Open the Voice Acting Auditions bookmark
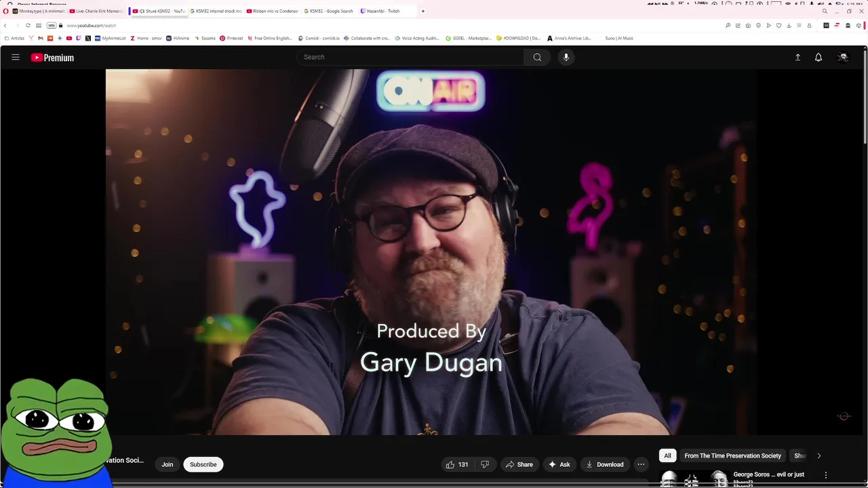The height and width of the screenshot is (488, 868). click(417, 39)
